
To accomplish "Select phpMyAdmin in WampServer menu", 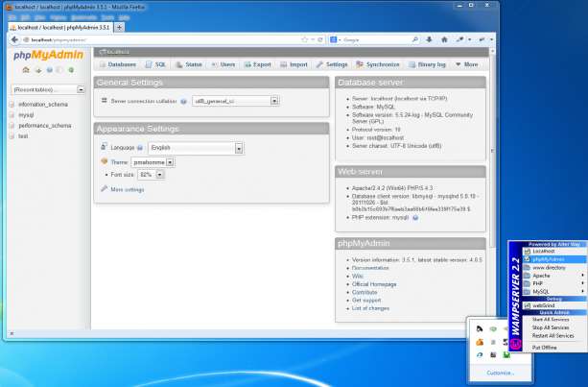I will [x=554, y=259].
